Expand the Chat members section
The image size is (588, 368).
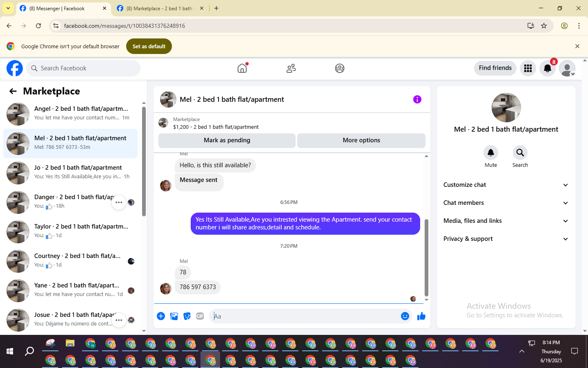coord(506,203)
